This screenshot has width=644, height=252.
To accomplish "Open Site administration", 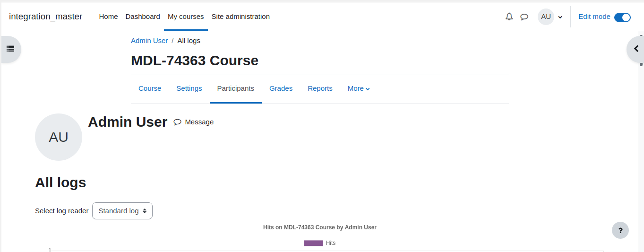I will coord(240,17).
